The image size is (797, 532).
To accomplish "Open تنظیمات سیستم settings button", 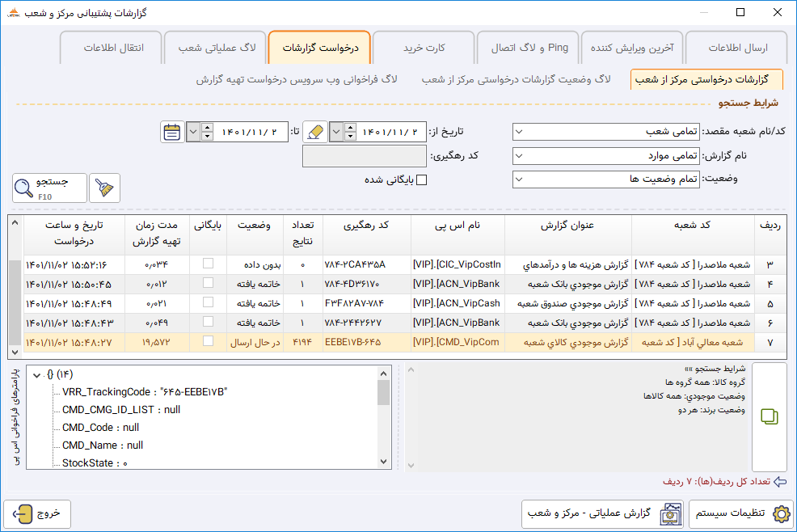I will coord(741,513).
